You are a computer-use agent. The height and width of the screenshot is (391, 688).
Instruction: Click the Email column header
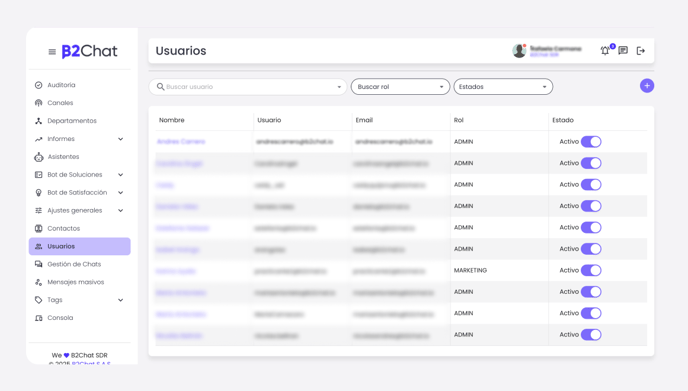click(364, 120)
